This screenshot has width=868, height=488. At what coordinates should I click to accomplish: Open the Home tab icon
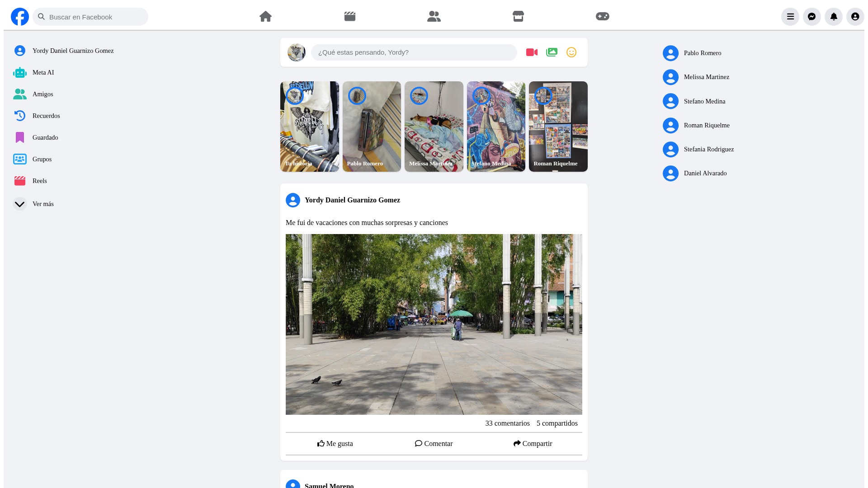pos(265,16)
